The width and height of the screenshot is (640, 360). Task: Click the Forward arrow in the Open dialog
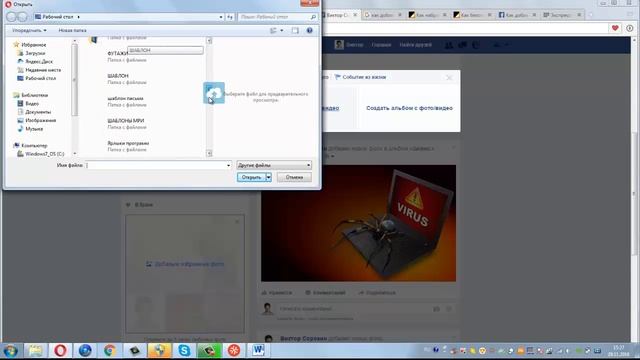click(x=22, y=17)
